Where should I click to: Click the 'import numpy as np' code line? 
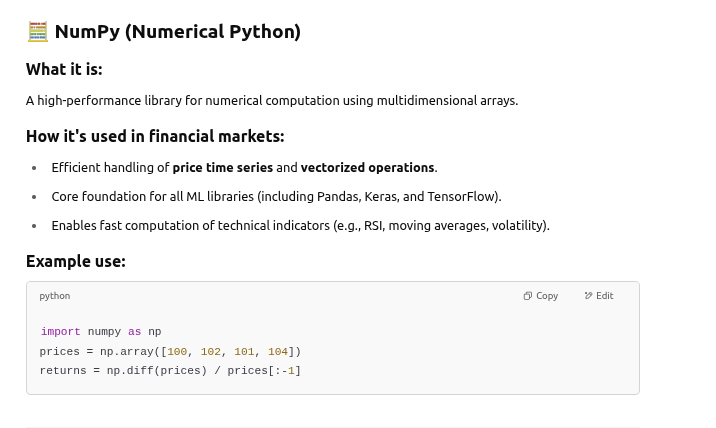coord(101,332)
